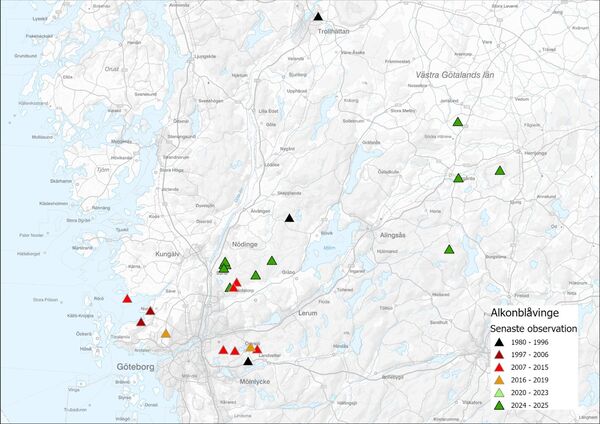The width and height of the screenshot is (600, 424).
Task: Select the green triangle marker beside Gråbo
Action: (x=272, y=261)
